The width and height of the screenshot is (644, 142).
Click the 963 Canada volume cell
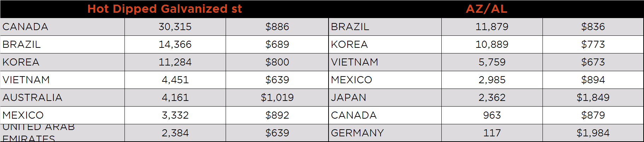click(x=492, y=115)
